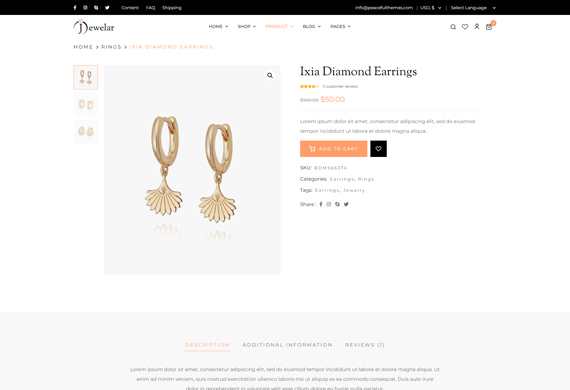Click the Add to Cart button
The width and height of the screenshot is (570, 390).
(x=333, y=149)
